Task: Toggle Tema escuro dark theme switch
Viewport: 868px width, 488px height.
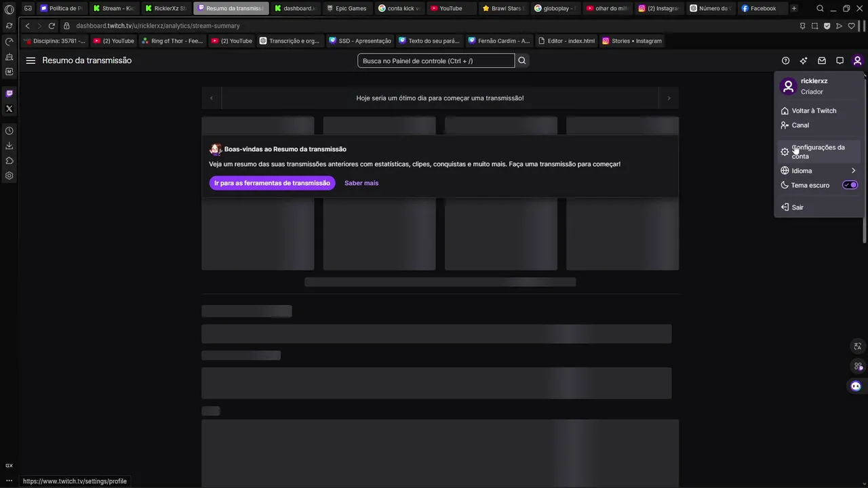Action: [x=850, y=185]
